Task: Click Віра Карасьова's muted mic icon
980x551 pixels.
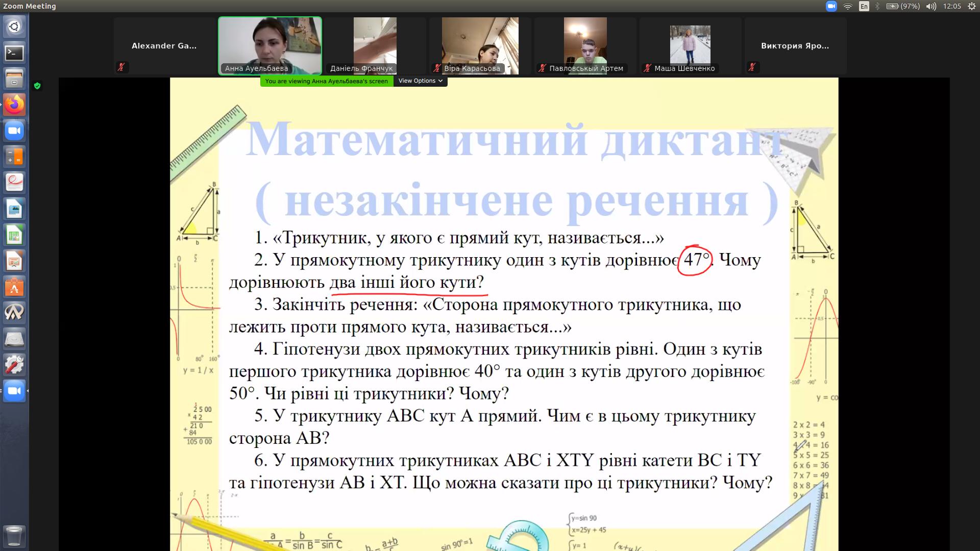Action: click(437, 68)
